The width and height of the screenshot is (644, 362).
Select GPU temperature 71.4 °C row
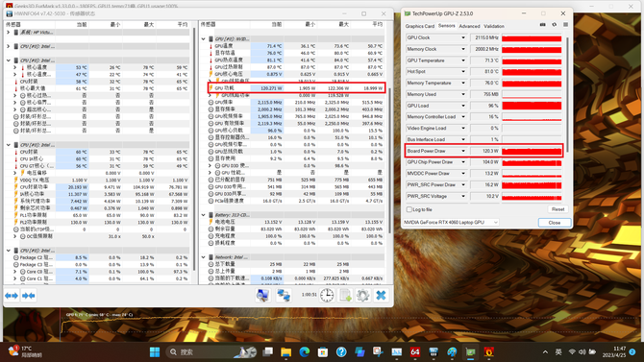click(x=297, y=46)
